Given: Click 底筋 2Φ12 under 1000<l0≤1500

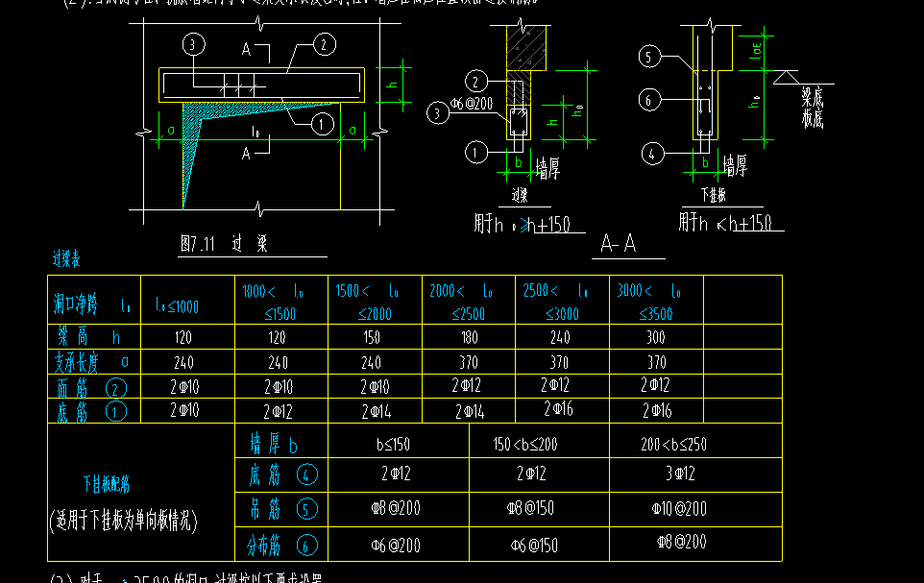Looking at the screenshot, I should pos(279,411).
